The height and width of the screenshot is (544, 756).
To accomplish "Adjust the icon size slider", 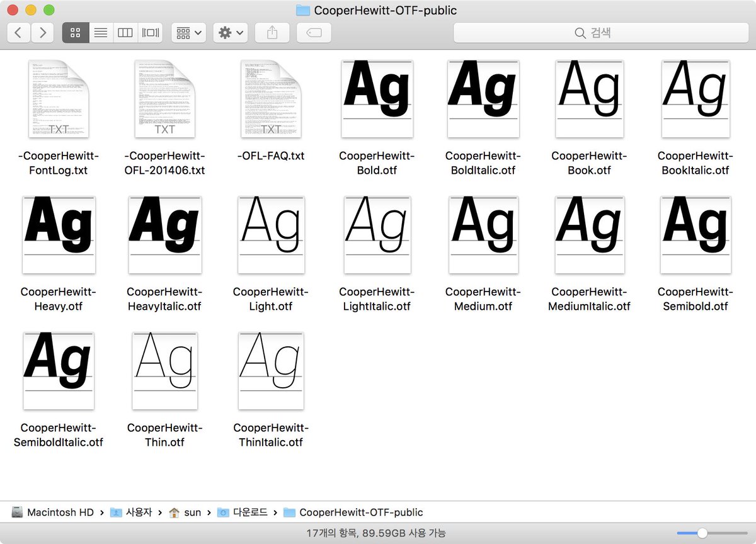I will (x=703, y=533).
